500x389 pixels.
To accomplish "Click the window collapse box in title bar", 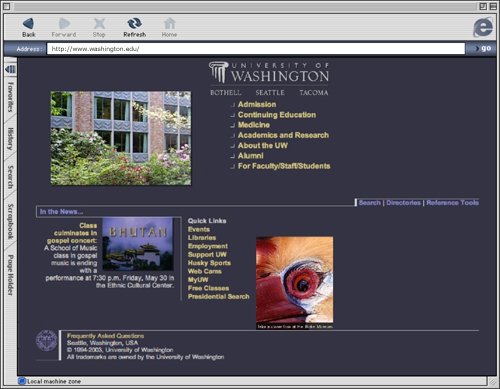I will click(x=493, y=6).
